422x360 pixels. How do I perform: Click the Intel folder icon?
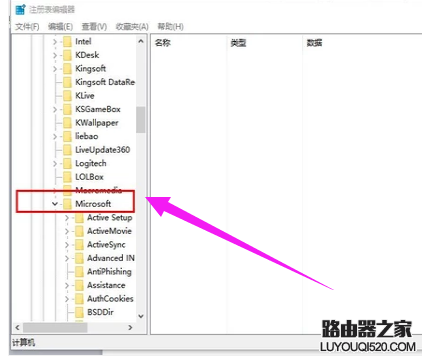(67, 42)
